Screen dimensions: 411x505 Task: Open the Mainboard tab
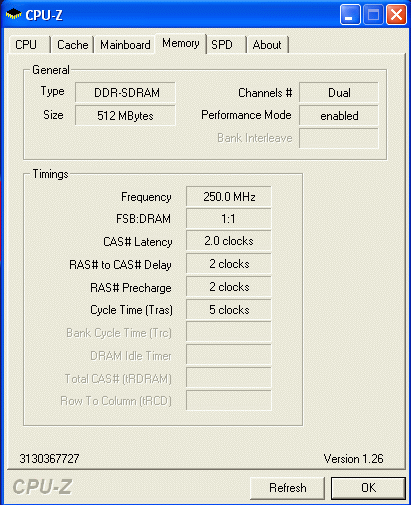[125, 45]
